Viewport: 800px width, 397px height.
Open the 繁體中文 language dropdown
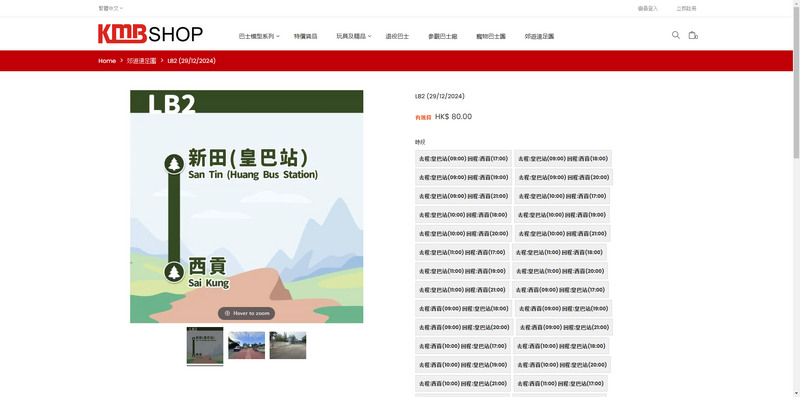[111, 8]
